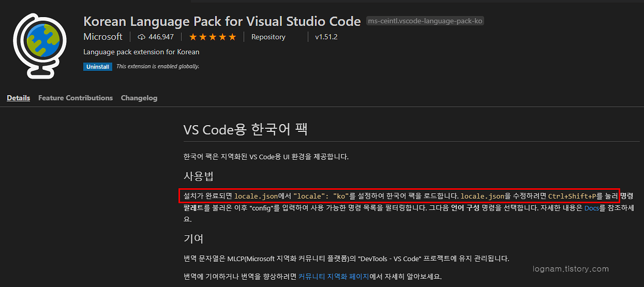
Task: Click the five-star rating
Action: [x=213, y=37]
